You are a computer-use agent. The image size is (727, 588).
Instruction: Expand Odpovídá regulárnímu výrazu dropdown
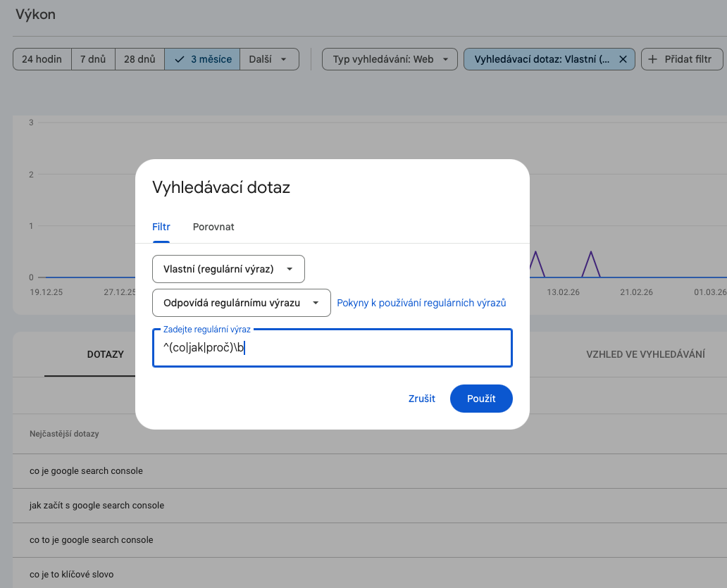tap(241, 303)
